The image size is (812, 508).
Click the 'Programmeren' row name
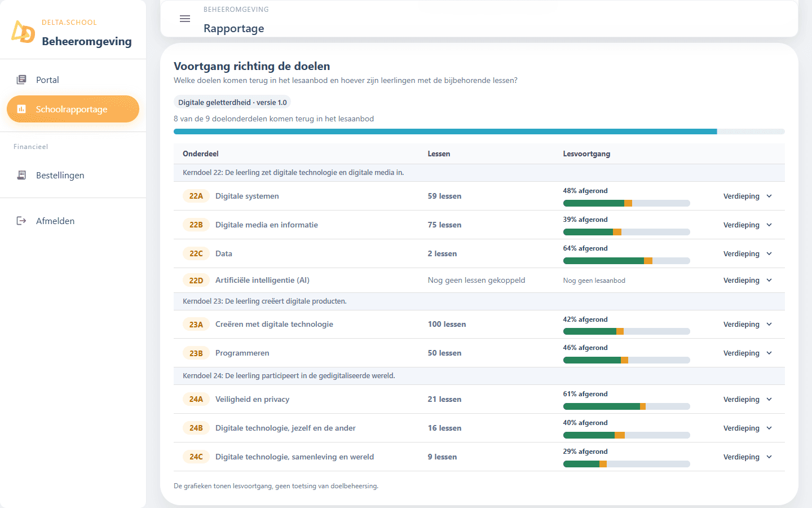pos(242,353)
